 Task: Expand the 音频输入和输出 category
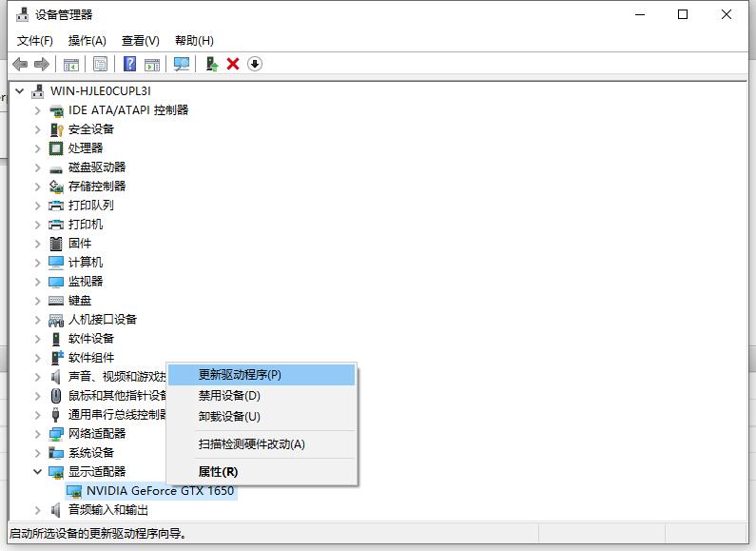[38, 510]
